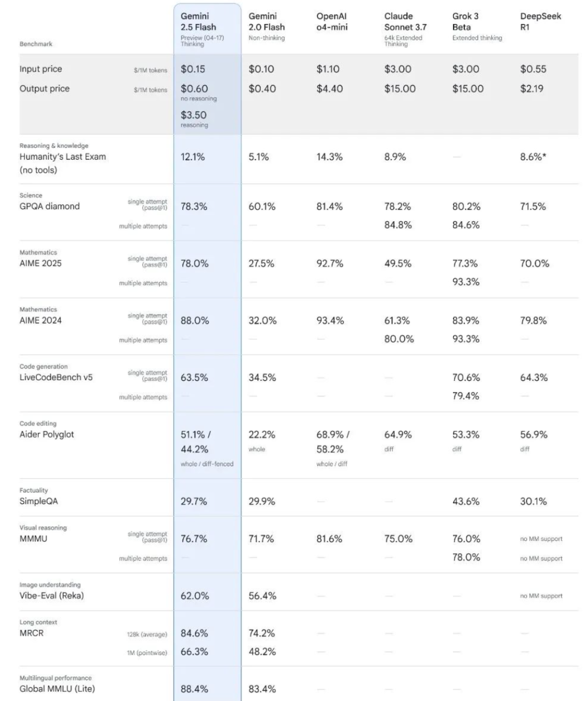Click the MMMU benchmark label

(33, 539)
